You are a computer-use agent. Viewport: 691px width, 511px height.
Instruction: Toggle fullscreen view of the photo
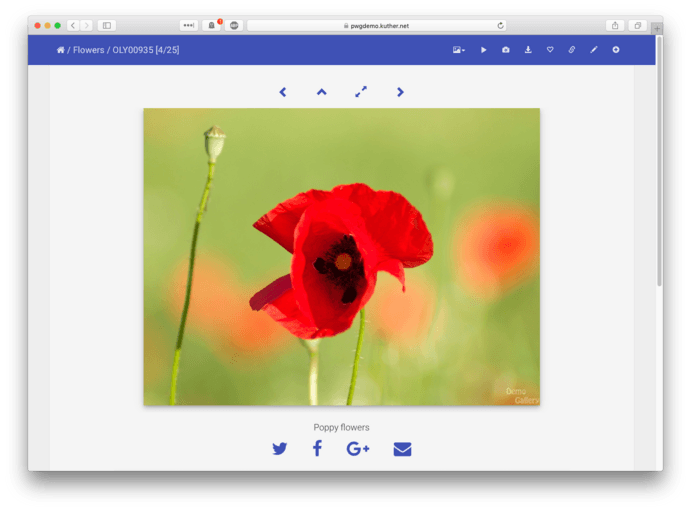[361, 92]
